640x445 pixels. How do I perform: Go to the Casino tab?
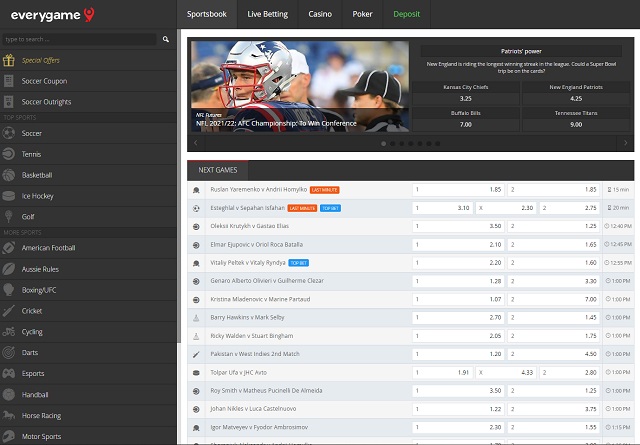point(320,14)
